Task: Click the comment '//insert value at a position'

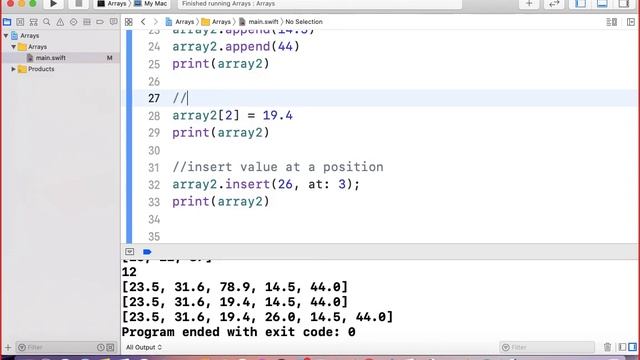Action: [278, 167]
